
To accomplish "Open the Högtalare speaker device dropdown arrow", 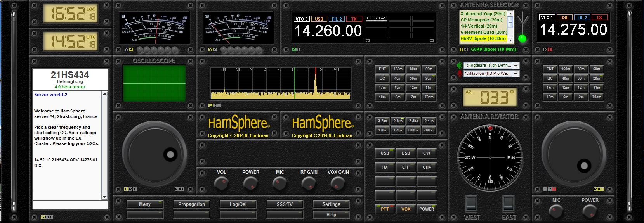I will (516, 66).
